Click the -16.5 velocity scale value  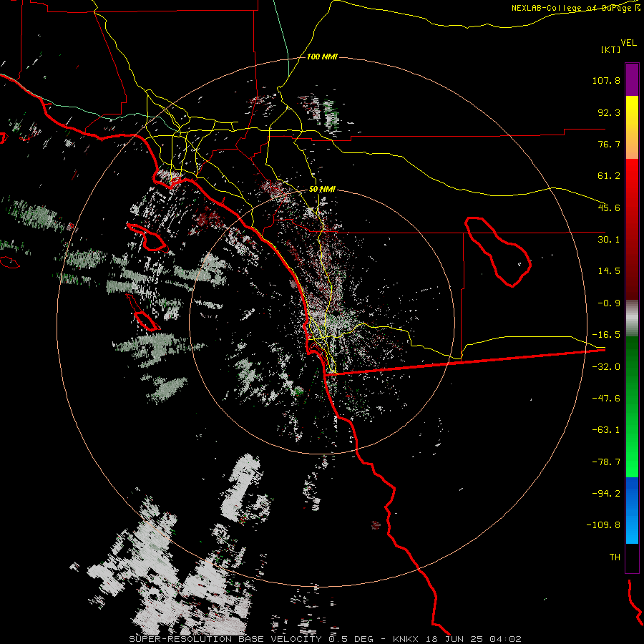[606, 335]
